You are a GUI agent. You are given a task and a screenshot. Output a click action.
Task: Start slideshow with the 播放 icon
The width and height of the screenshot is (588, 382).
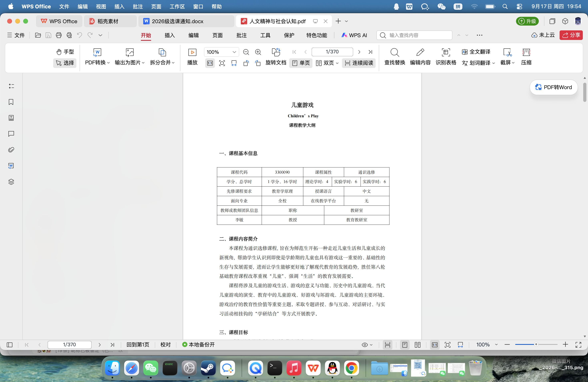[x=192, y=52]
